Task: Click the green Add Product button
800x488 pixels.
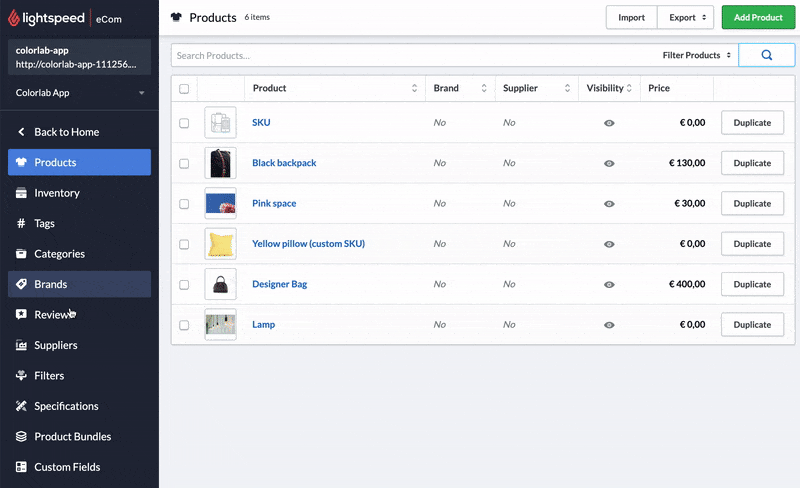Action: point(758,17)
